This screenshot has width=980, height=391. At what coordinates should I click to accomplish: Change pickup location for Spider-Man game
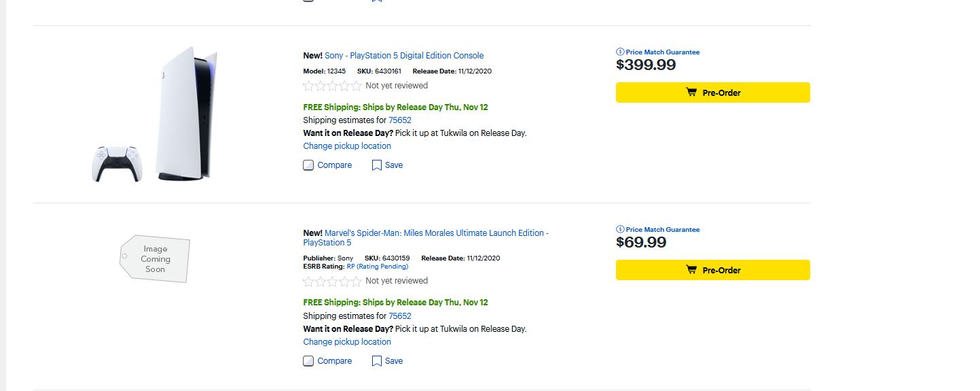pos(347,342)
